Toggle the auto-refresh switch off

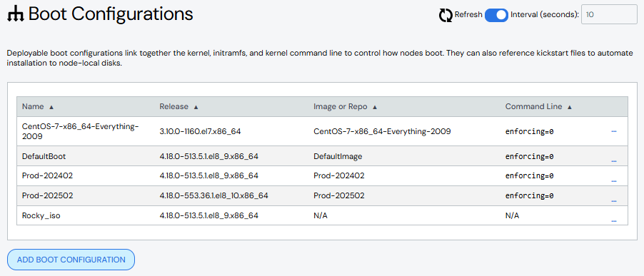[496, 15]
